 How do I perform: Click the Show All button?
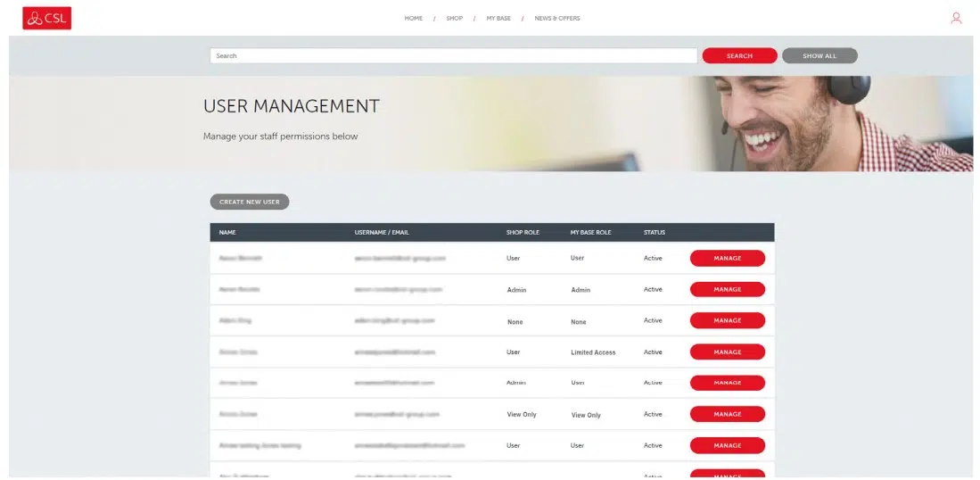click(819, 55)
